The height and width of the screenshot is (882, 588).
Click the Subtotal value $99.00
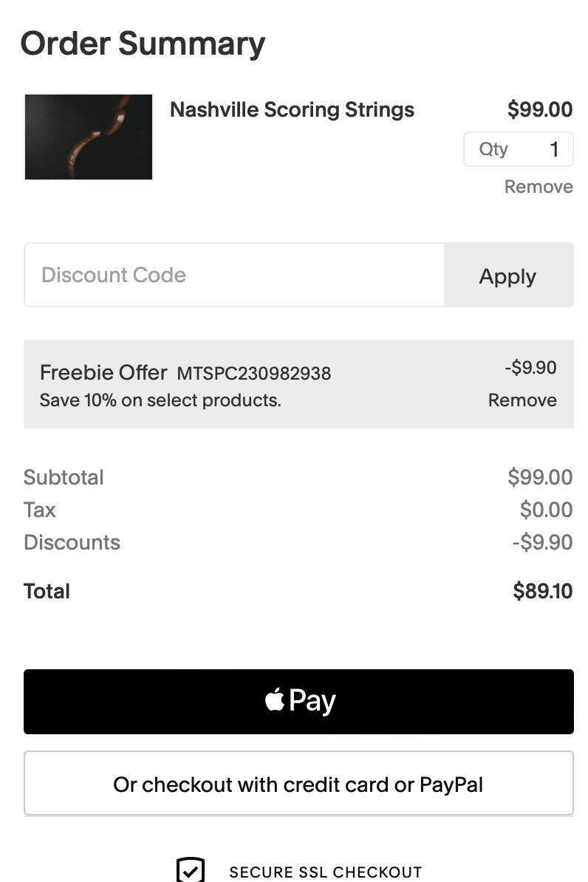(x=540, y=477)
